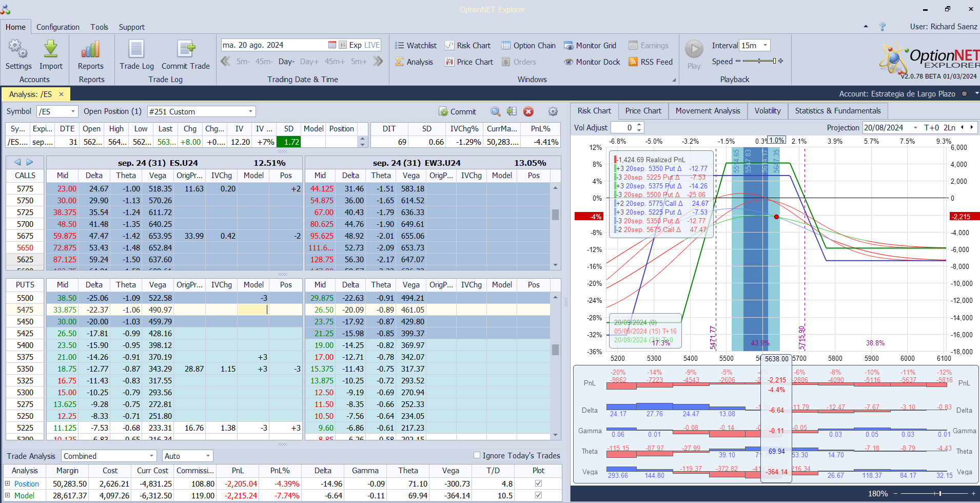
Task: Click the next projection right arrow
Action: point(971,127)
